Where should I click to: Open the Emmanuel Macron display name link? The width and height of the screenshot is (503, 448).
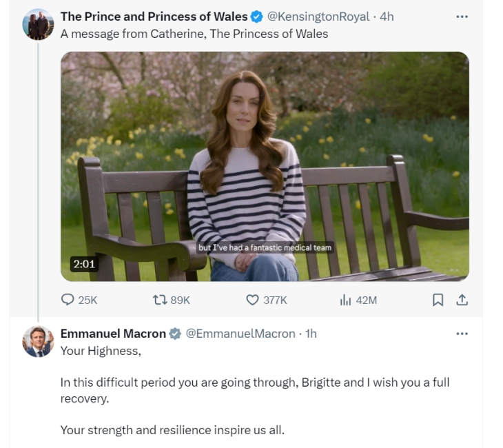point(113,334)
